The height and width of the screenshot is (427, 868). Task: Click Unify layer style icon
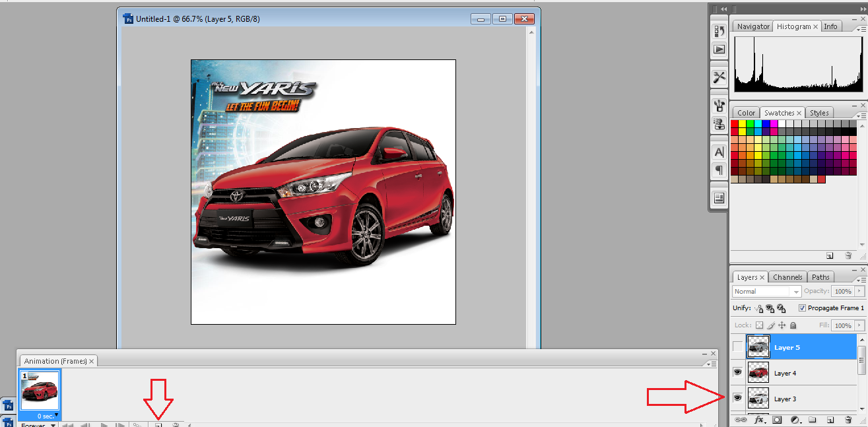click(x=782, y=308)
